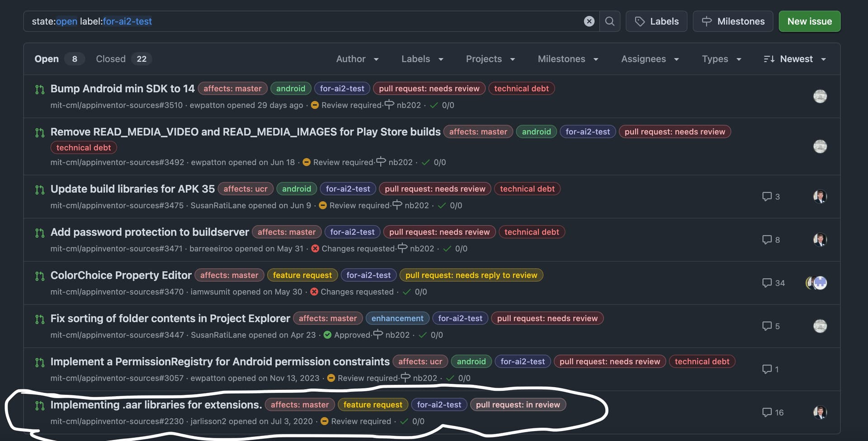Expand the Projects filter dropdown
Screen dimensions: 868x441
(490, 59)
